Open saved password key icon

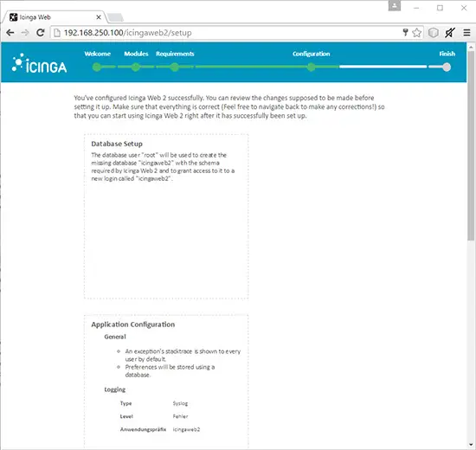[405, 33]
